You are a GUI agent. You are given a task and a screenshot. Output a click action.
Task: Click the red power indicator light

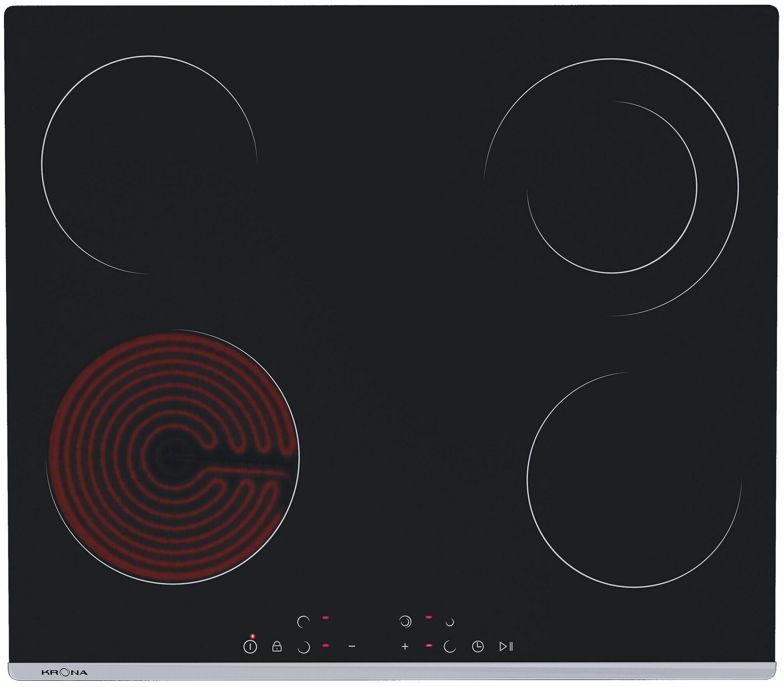coord(252,636)
